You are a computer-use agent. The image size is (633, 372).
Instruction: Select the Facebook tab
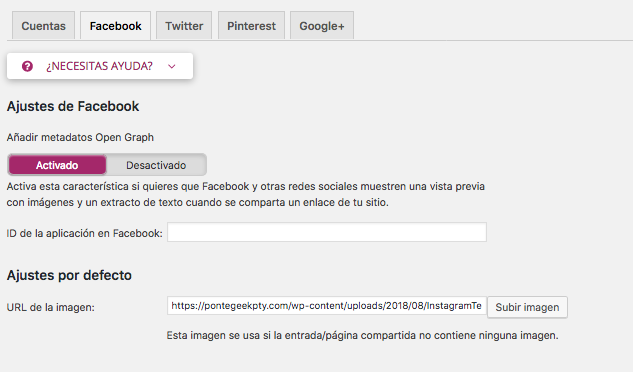click(115, 25)
